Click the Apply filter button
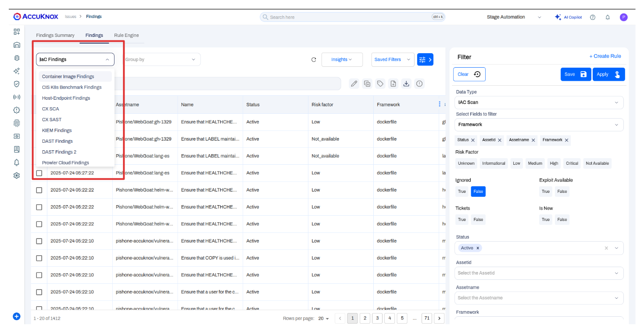 point(609,74)
